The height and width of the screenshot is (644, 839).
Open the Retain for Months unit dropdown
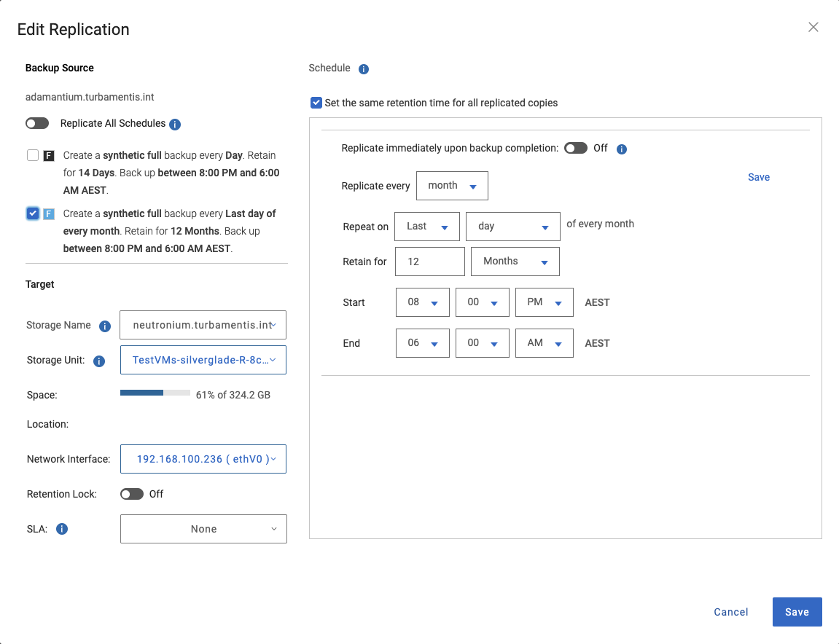[x=515, y=262]
